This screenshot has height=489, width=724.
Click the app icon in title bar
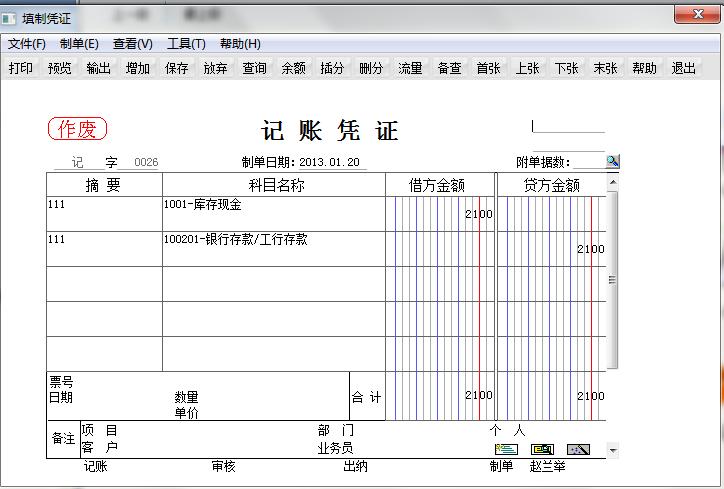[9, 18]
